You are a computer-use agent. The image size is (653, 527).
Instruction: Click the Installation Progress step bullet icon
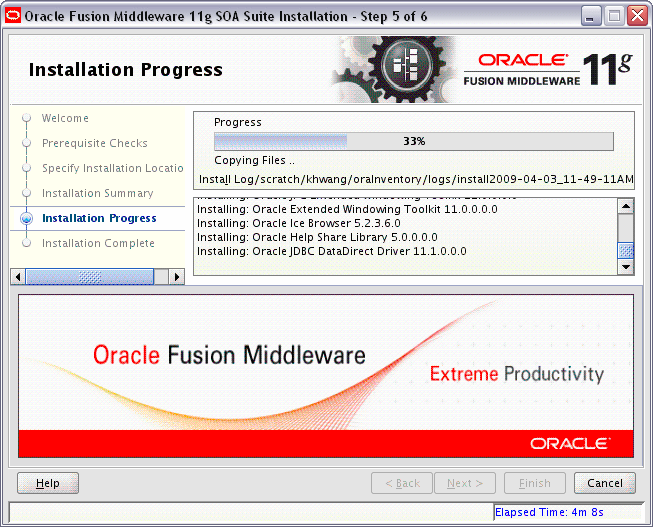coord(27,218)
